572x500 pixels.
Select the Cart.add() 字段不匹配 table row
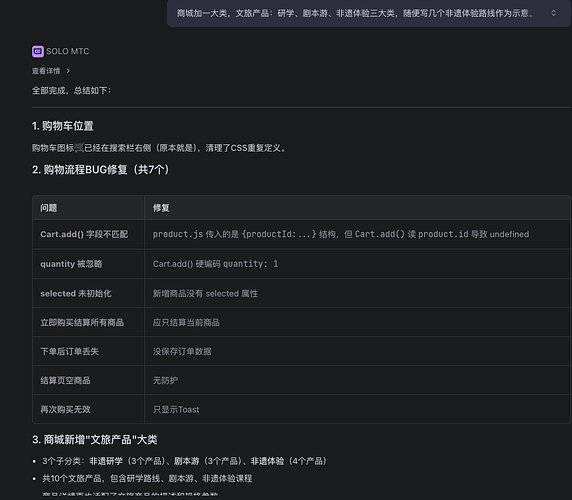click(301, 234)
